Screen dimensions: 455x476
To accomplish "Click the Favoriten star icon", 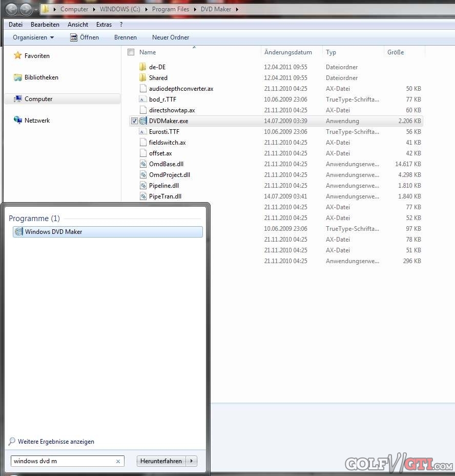I will point(18,55).
